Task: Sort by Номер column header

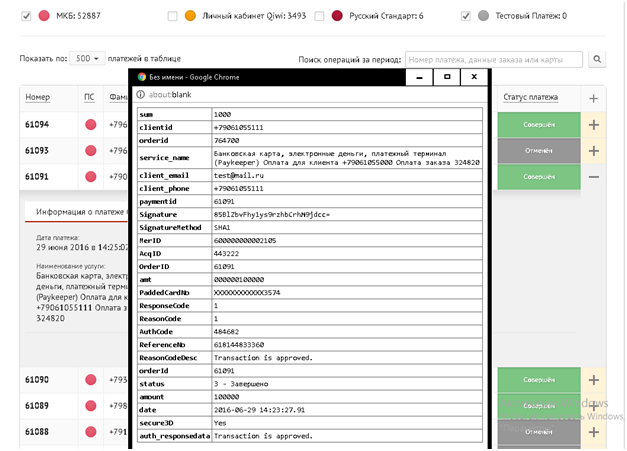Action: (38, 98)
